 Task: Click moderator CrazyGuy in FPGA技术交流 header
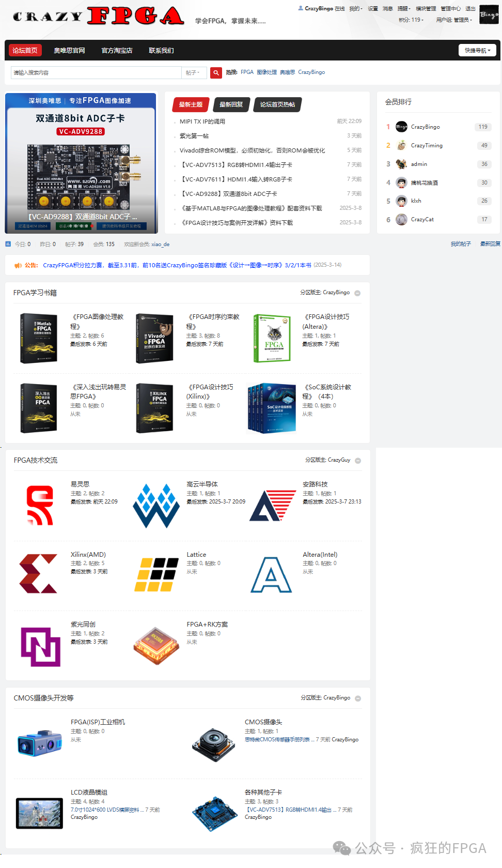(339, 460)
